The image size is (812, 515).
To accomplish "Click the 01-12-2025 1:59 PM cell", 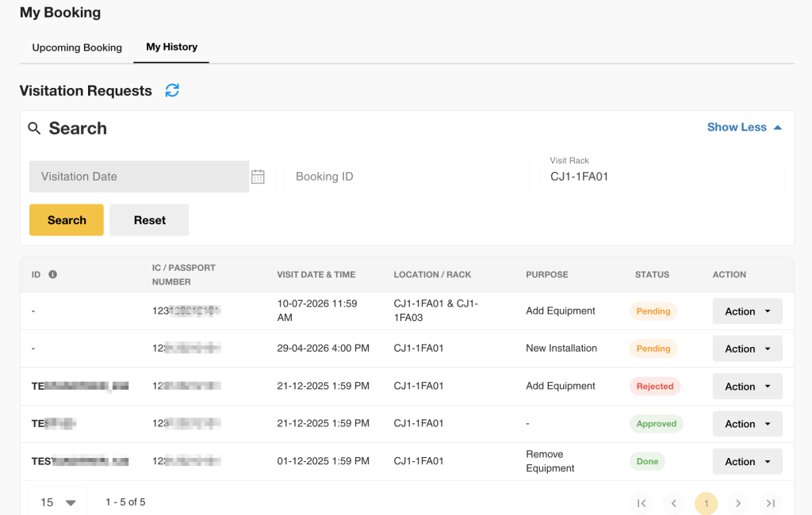I will pyautogui.click(x=324, y=460).
